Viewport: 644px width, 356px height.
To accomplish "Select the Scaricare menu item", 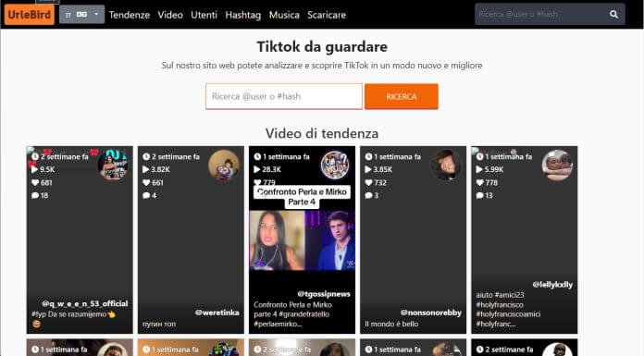I will point(327,15).
